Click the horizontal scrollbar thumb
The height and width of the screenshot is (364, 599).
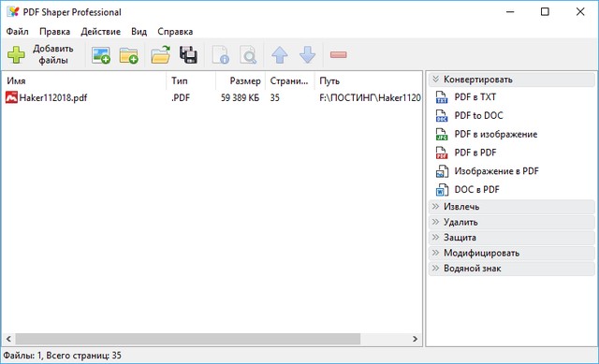(187, 339)
